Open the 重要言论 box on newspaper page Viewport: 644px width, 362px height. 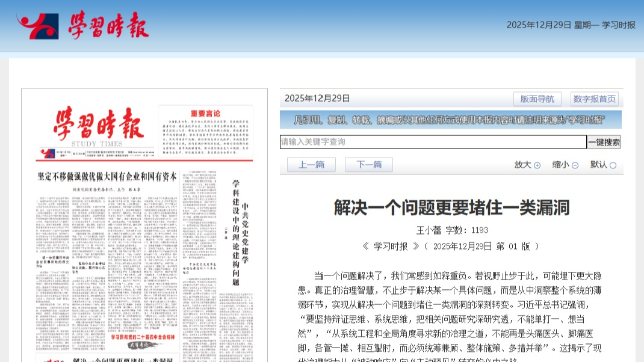(x=210, y=132)
